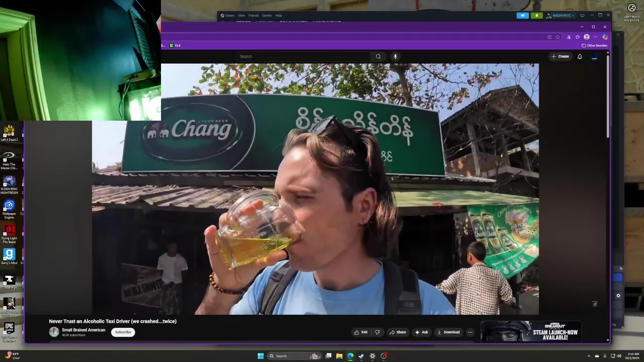Add this page to favorites star

coord(557,37)
